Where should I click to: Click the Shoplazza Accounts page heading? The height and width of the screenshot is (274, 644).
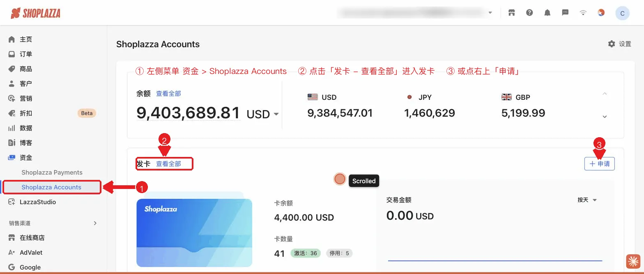point(158,44)
